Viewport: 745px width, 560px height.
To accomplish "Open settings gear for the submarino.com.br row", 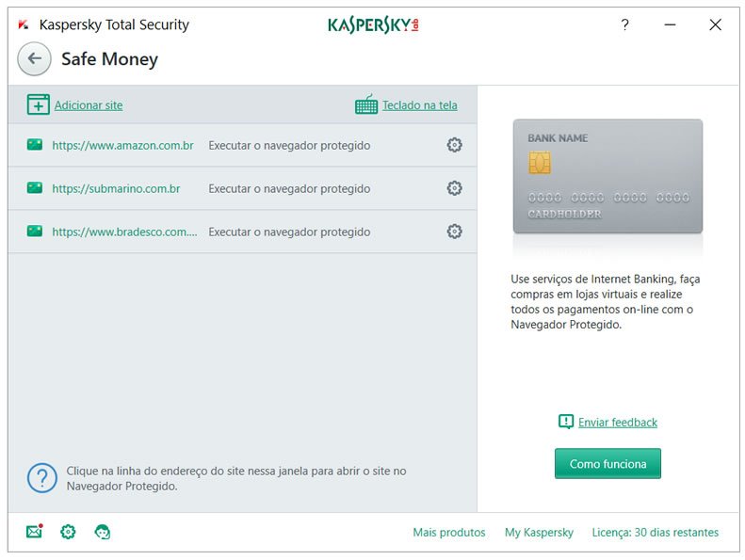I will pos(454,188).
